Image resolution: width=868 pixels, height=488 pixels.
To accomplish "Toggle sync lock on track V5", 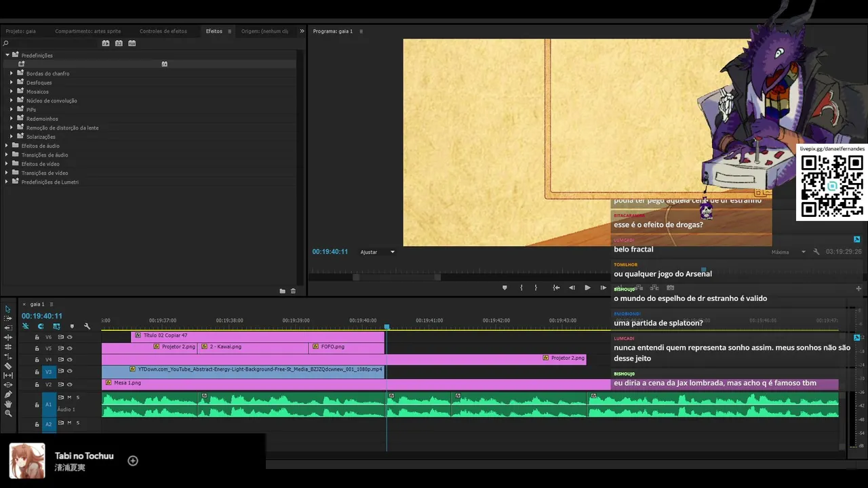I will coord(60,348).
